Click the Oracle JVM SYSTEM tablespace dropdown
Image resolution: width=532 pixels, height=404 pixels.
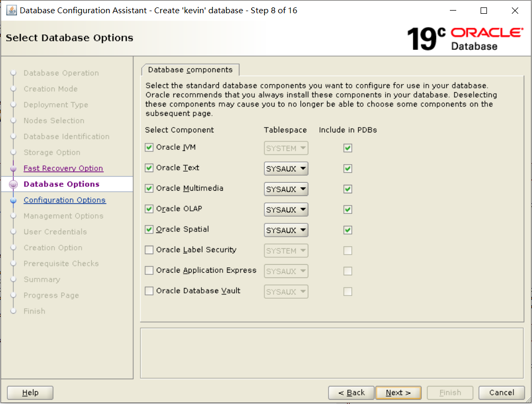(x=286, y=148)
